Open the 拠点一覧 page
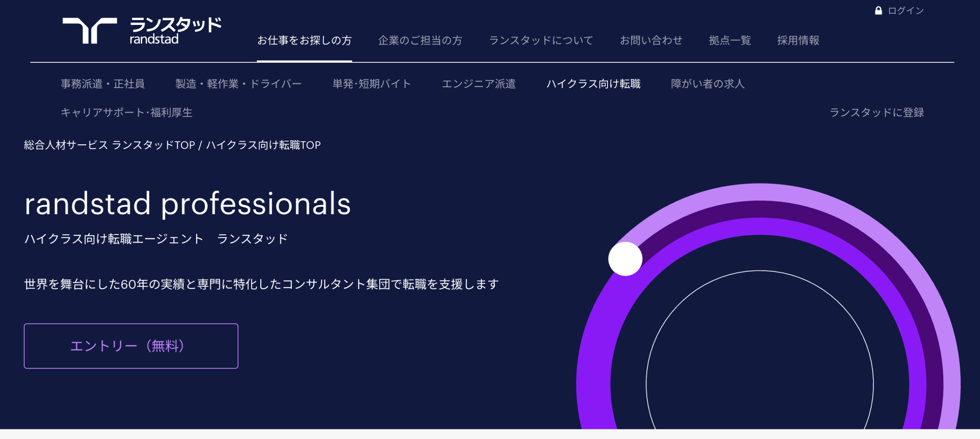Screen dimensions: 980x439 [x=730, y=40]
